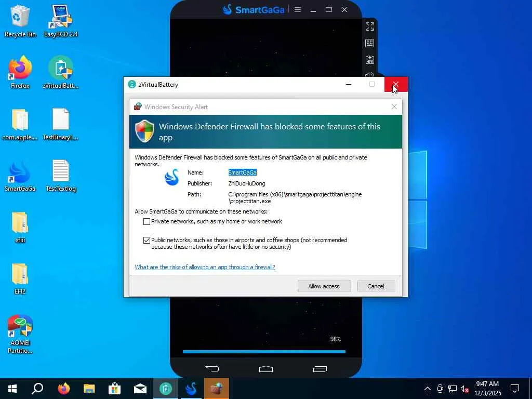Viewport: 532px width, 399px height.
Task: Tap the Android back button in SmartGaGa
Action: pos(212,369)
